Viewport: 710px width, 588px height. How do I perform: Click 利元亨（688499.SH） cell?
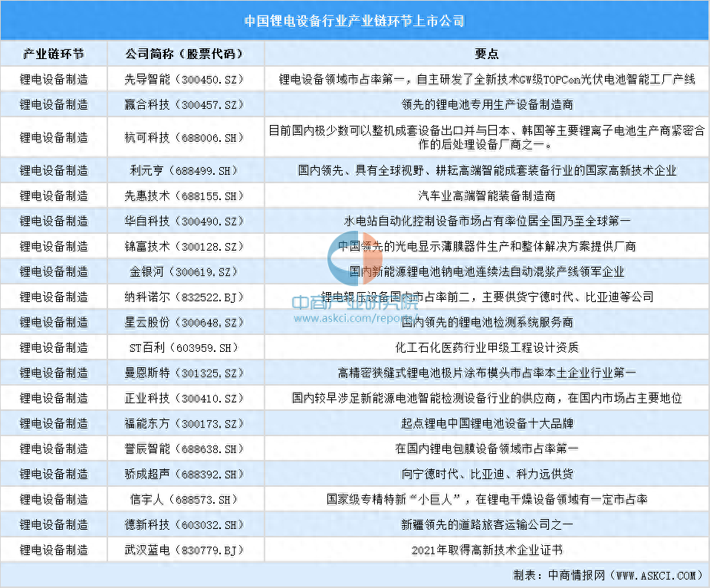[186, 171]
